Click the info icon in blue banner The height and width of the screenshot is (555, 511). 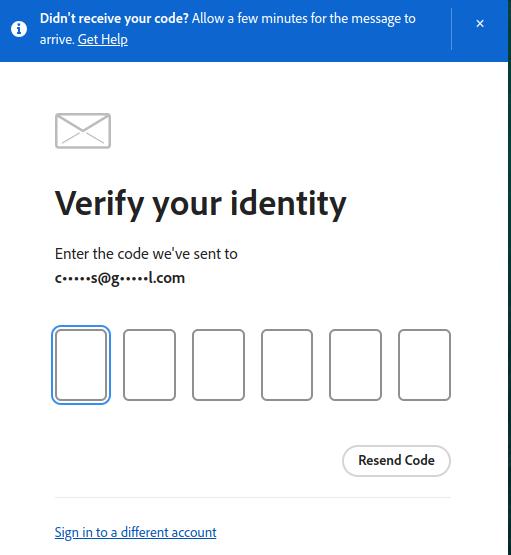(19, 29)
